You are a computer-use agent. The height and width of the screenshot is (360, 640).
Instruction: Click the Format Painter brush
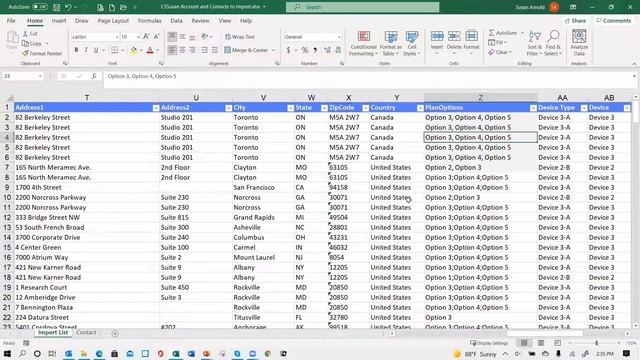pyautogui.click(x=25, y=53)
